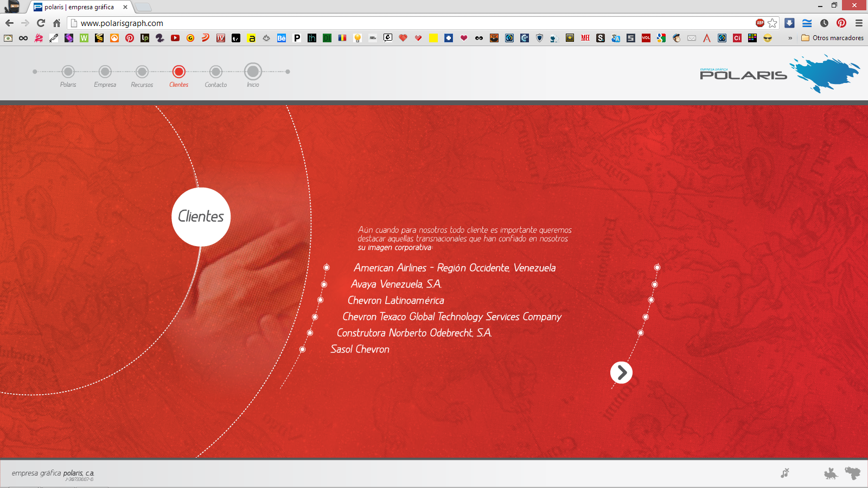
Task: Open the Adblock Plus extension
Action: coord(760,23)
